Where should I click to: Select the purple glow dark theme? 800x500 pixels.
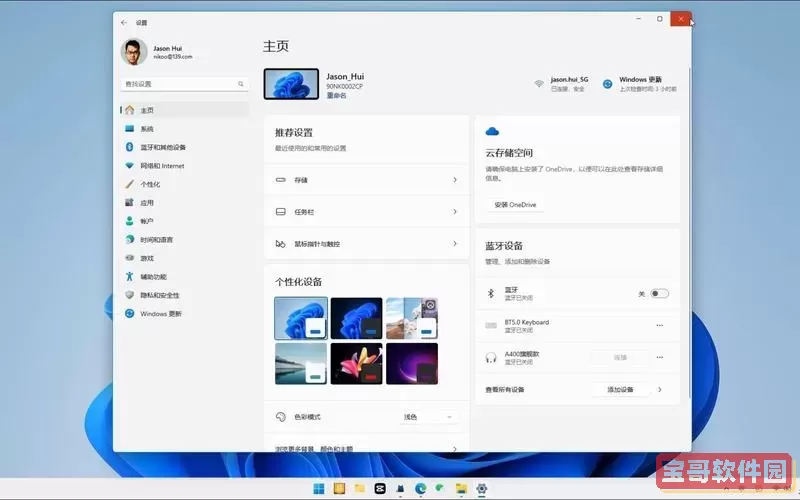tap(412, 363)
